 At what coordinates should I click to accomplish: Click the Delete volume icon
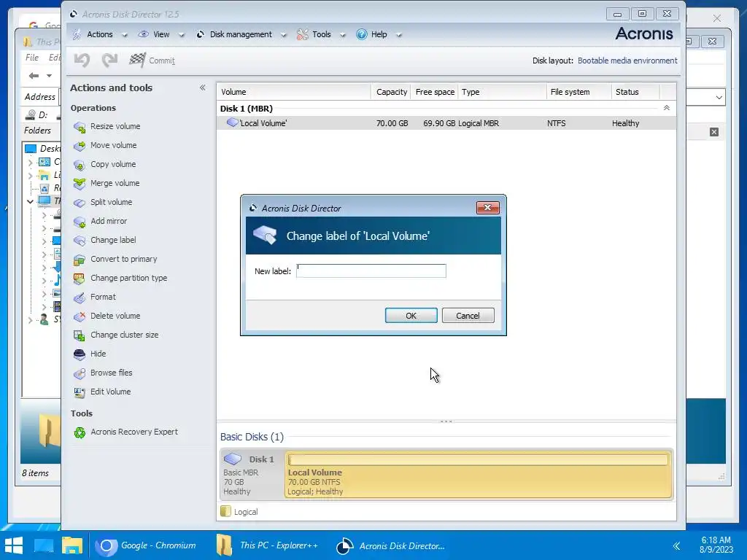click(x=80, y=316)
